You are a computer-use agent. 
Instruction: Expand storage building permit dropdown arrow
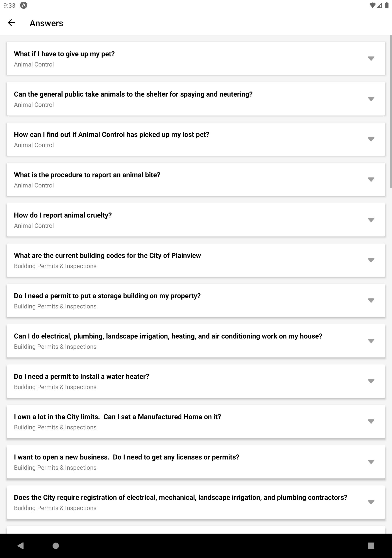[371, 301]
